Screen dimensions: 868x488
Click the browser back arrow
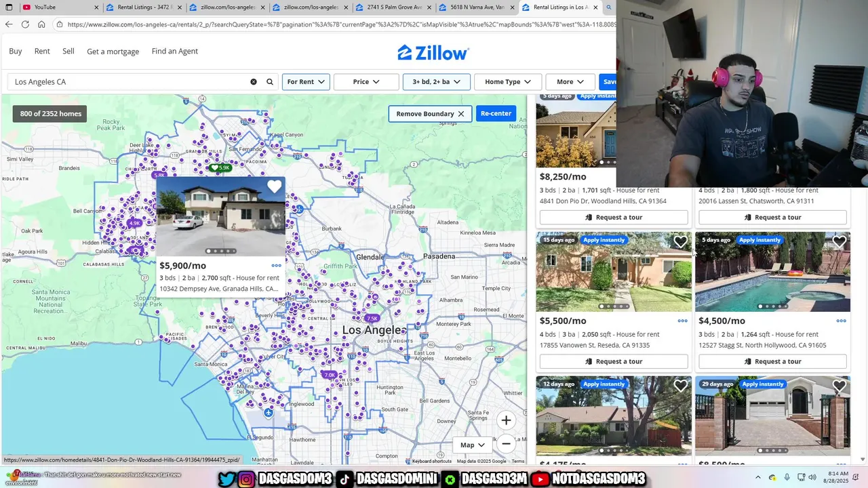pyautogui.click(x=9, y=24)
